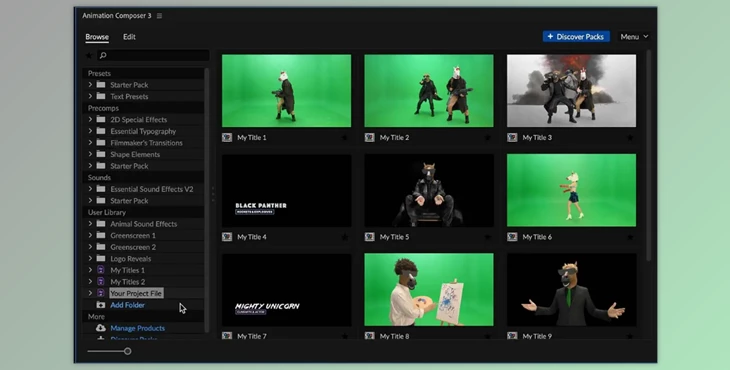Open the Menu dropdown at top right
730x370 pixels.
pyautogui.click(x=634, y=37)
